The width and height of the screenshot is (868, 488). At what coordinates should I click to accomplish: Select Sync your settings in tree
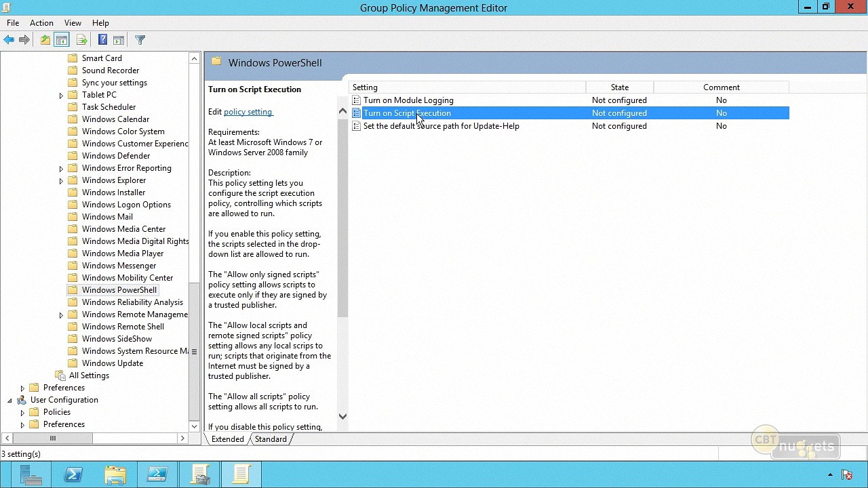[115, 83]
